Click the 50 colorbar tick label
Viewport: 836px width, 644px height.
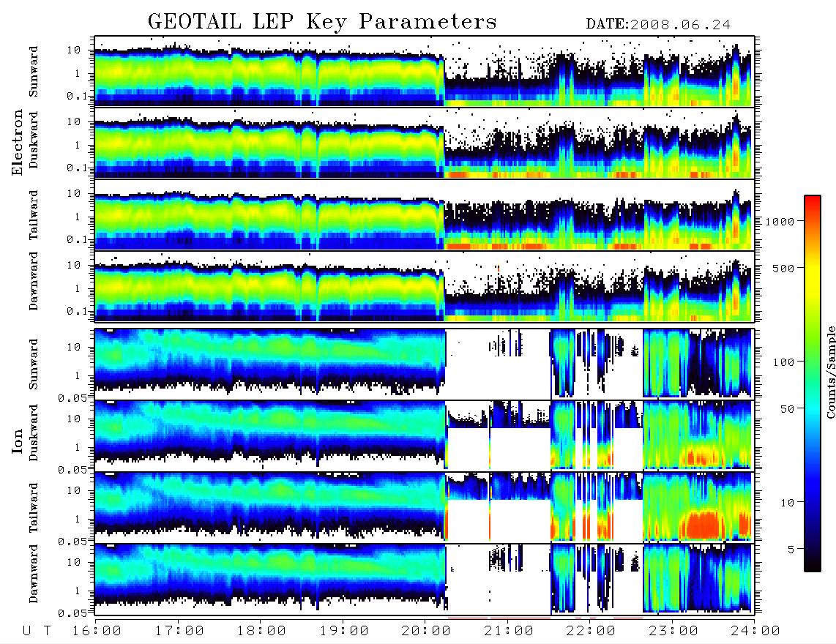[x=788, y=409]
